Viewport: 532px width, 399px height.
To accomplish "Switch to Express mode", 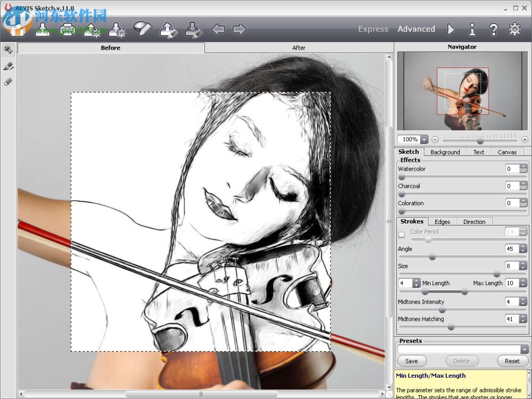I will [x=373, y=29].
